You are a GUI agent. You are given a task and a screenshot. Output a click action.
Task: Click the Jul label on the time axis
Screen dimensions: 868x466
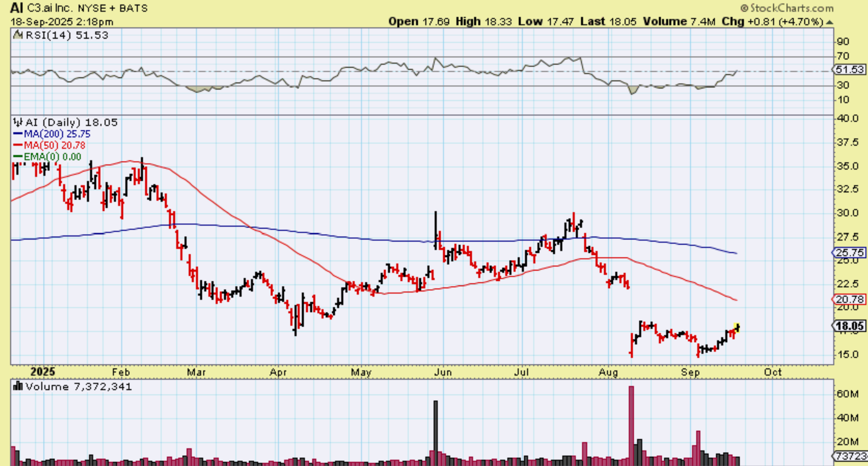click(522, 372)
